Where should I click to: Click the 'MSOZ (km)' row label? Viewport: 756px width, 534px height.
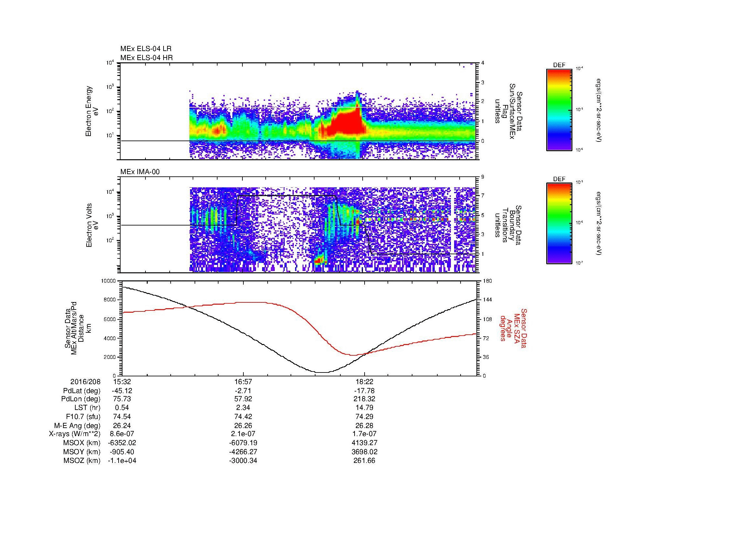(x=82, y=461)
